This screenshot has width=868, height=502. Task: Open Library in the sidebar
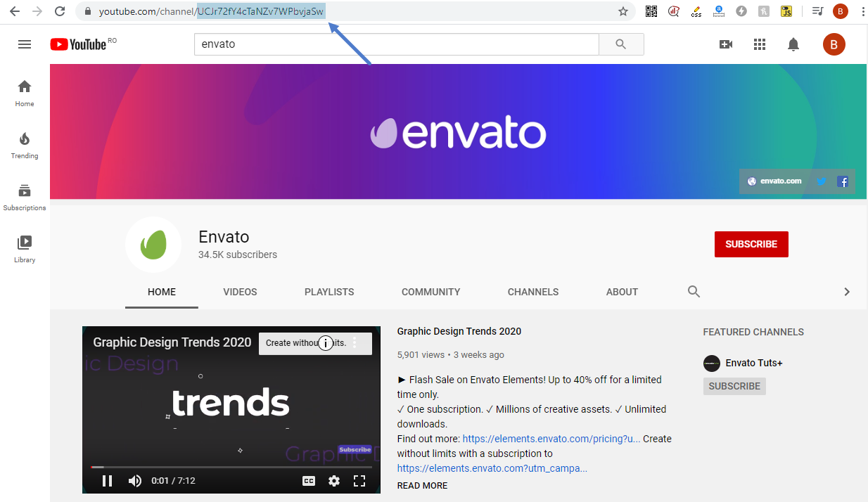(x=25, y=250)
